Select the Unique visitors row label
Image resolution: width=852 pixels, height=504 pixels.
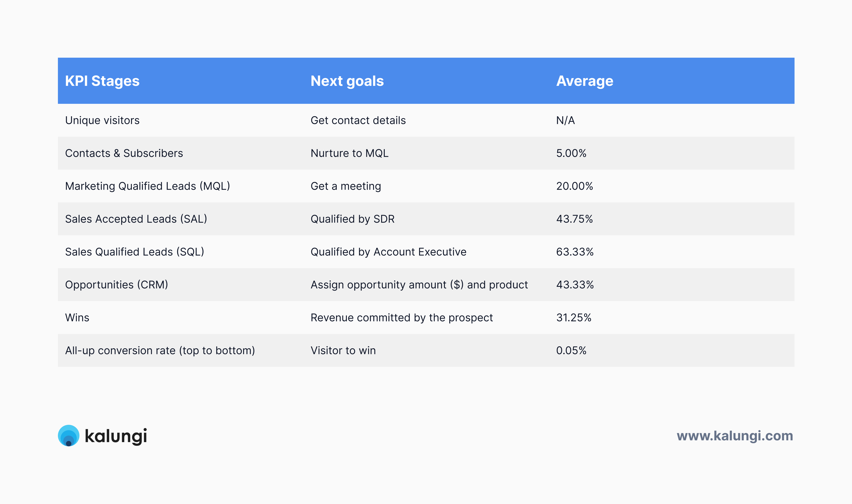point(102,120)
